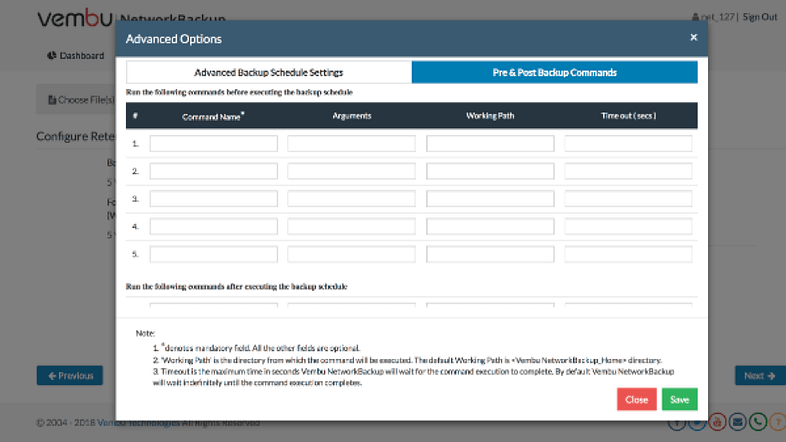Open the Dashboard menu item

pyautogui.click(x=76, y=56)
